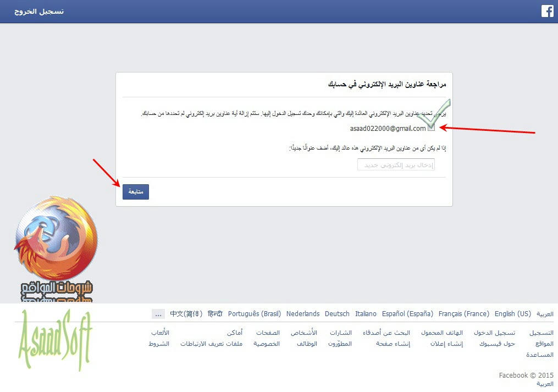Click the Firefox globe watermark logo
558x392 pixels.
56,237
